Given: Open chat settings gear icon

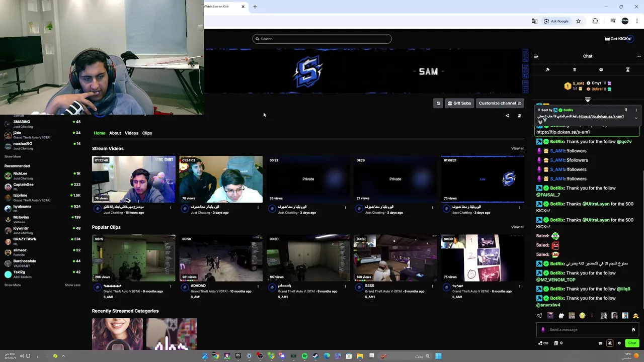Looking at the screenshot, I should point(619,343).
